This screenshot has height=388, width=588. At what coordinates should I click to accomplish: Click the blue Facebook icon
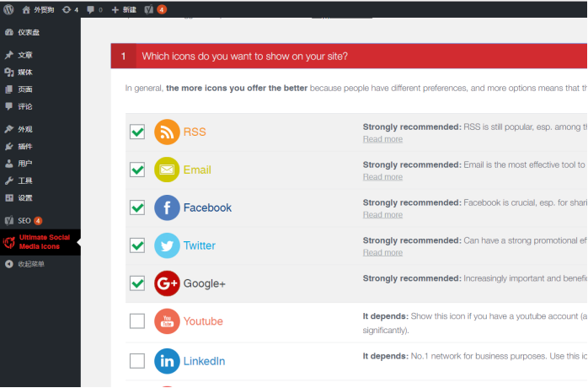tap(167, 207)
